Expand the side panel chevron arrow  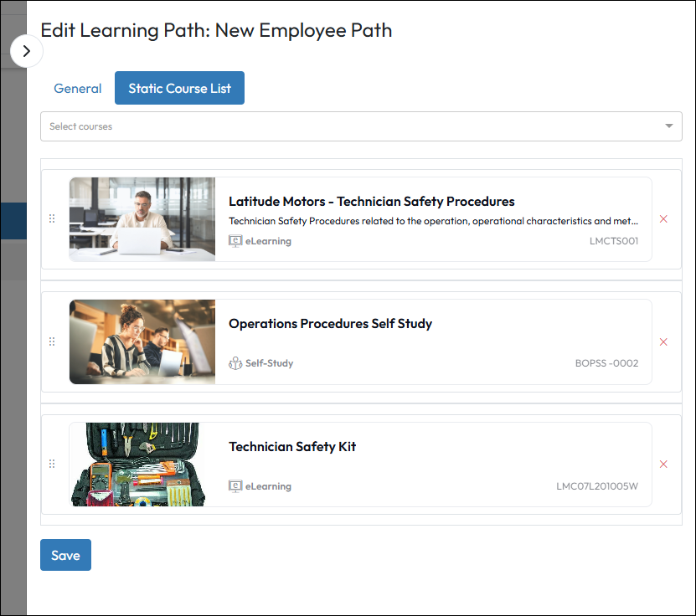pyautogui.click(x=27, y=51)
